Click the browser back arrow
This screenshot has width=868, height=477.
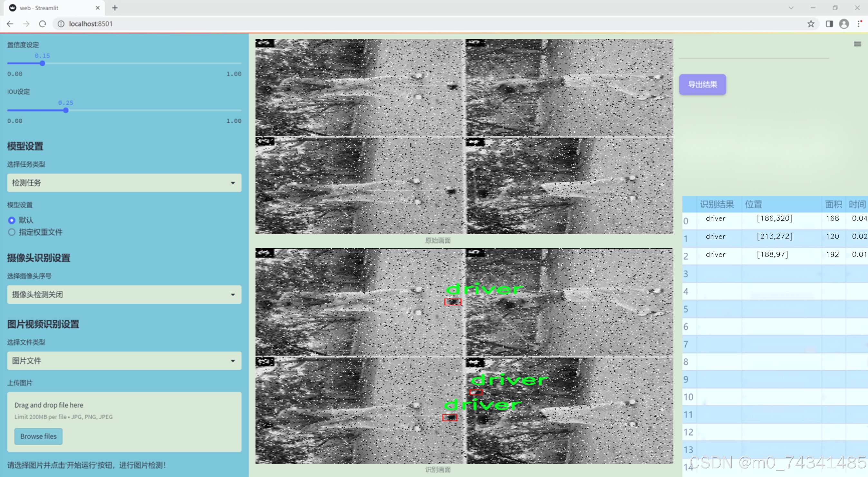click(x=10, y=24)
